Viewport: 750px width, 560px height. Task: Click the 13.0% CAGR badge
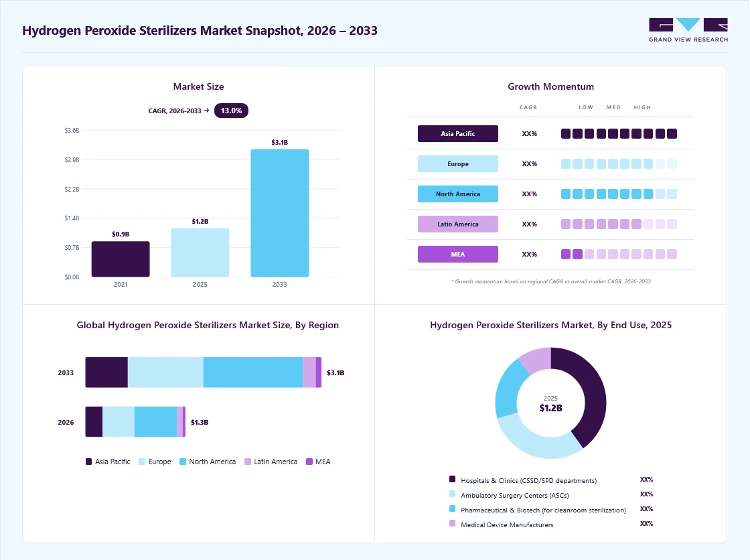coord(231,111)
